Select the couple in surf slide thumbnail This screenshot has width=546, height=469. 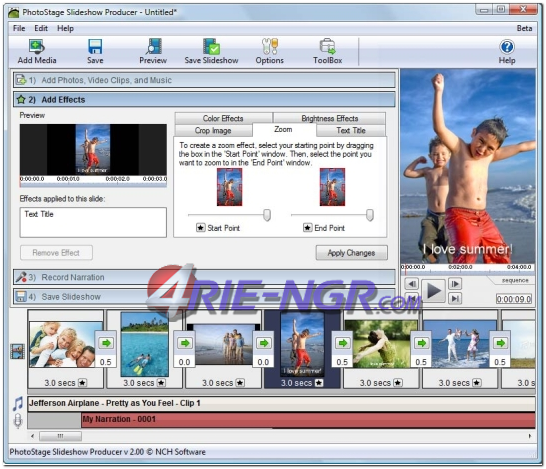pyautogui.click(x=460, y=344)
